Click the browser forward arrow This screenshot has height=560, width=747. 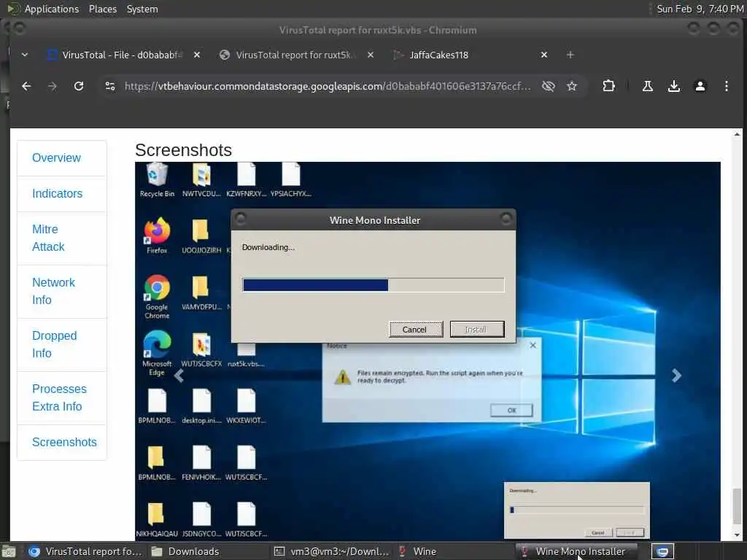click(x=53, y=86)
